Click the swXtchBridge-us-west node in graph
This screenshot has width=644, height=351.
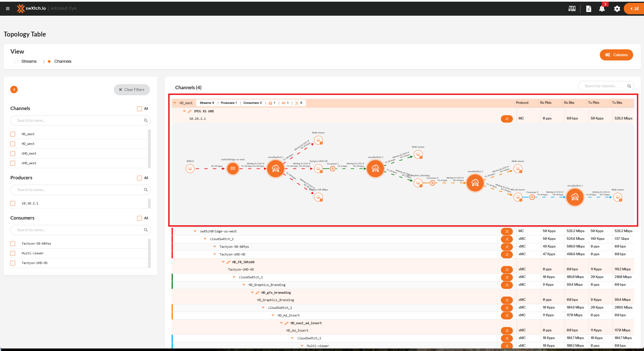(x=233, y=168)
